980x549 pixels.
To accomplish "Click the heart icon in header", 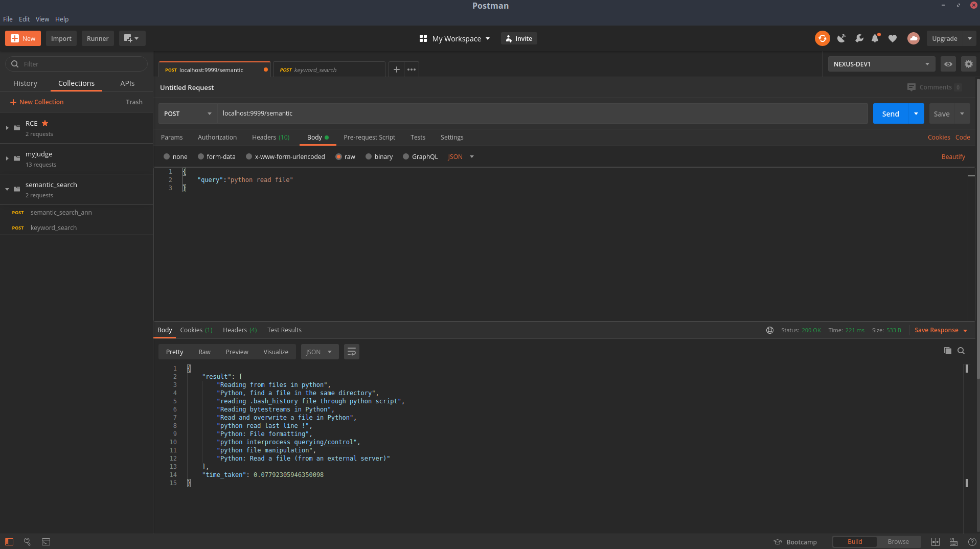I will coord(893,38).
